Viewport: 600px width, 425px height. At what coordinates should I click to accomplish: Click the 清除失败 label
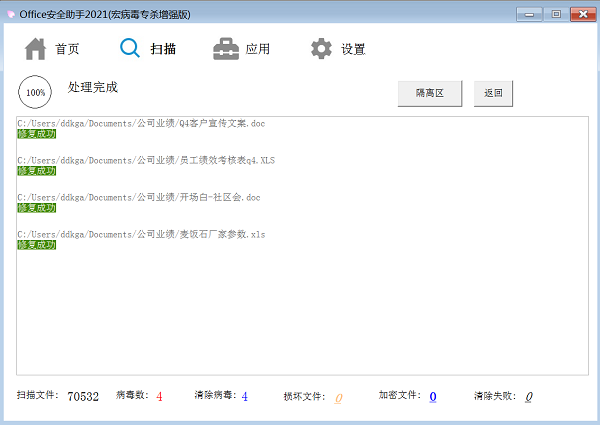[x=495, y=396]
